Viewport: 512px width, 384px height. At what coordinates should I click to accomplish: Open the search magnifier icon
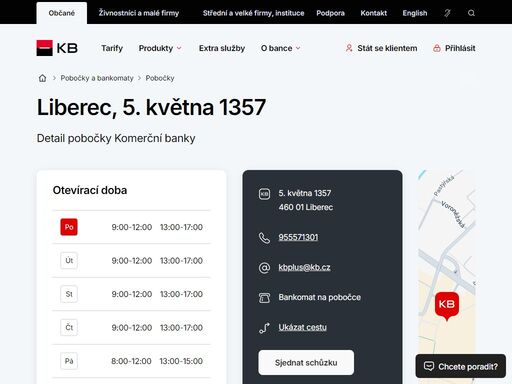tap(471, 13)
